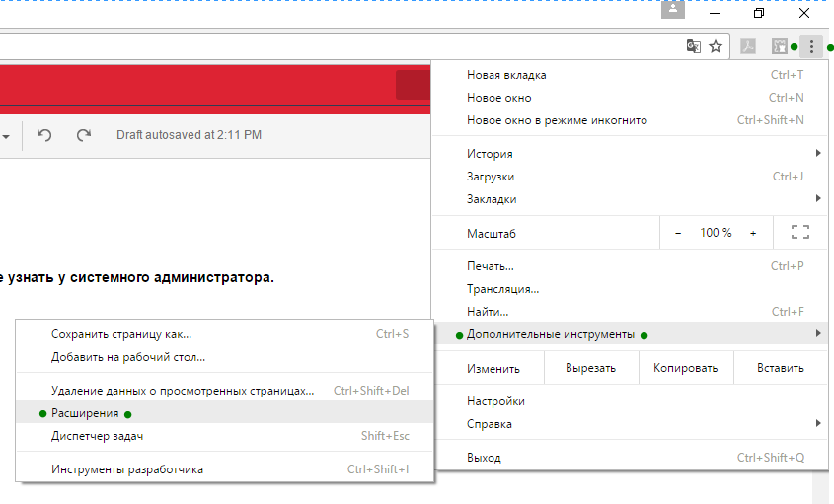Viewport: 834px width, 504px height.
Task: Click the Вставить button
Action: click(x=781, y=368)
